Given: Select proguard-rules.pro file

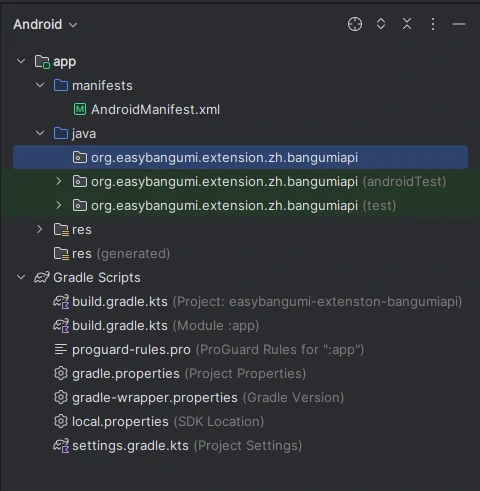Looking at the screenshot, I should pyautogui.click(x=209, y=349).
